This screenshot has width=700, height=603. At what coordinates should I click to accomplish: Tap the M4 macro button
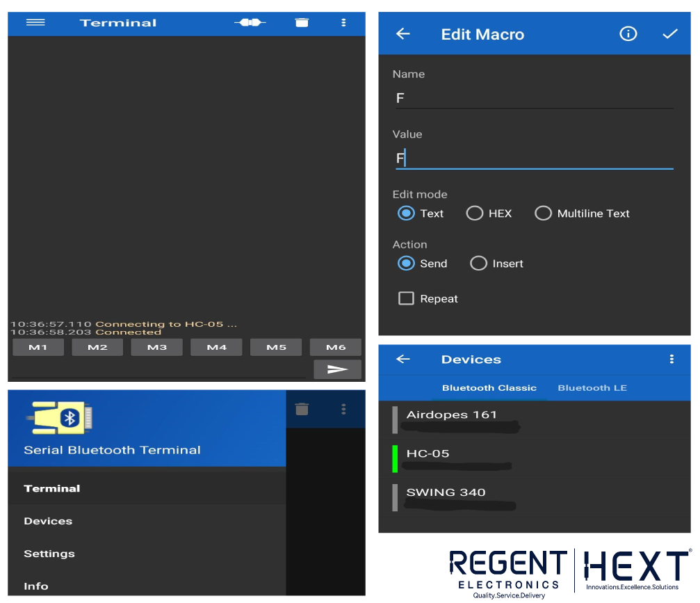[x=216, y=347]
